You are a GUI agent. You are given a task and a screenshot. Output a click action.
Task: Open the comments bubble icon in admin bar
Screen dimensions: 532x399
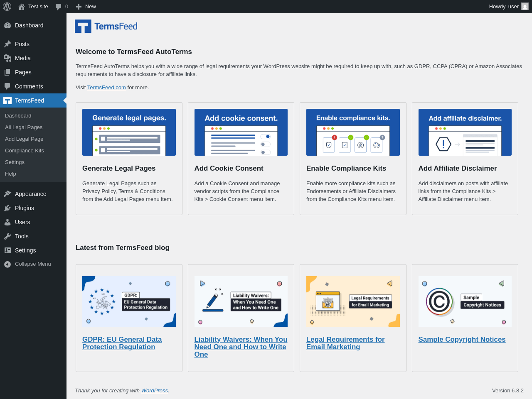point(59,7)
